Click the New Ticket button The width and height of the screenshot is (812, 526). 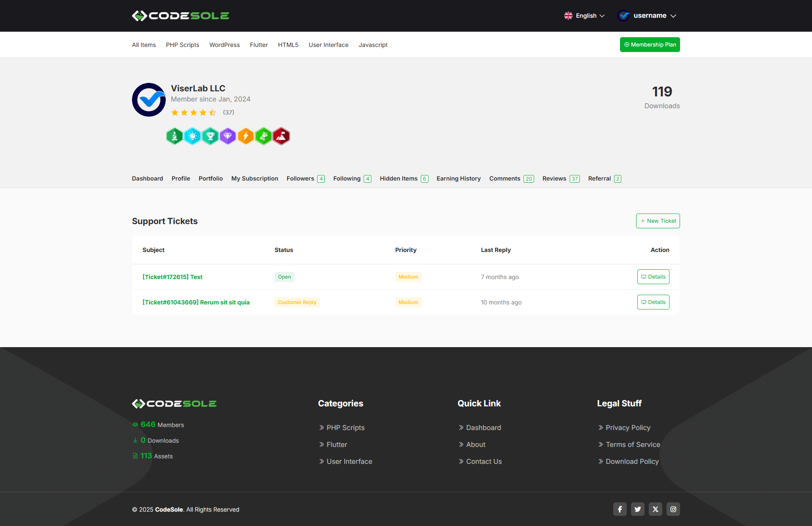658,221
